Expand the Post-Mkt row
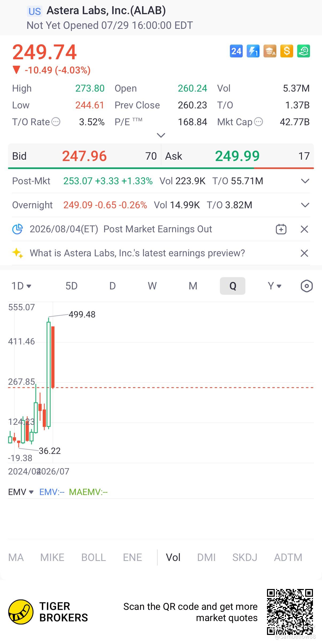This screenshot has height=644, width=322. tap(305, 181)
